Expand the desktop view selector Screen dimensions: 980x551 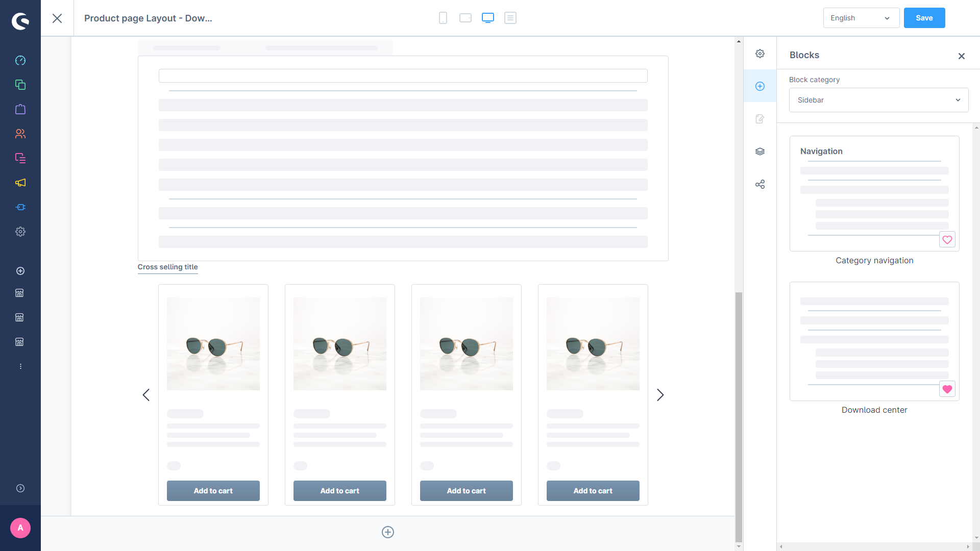point(488,18)
